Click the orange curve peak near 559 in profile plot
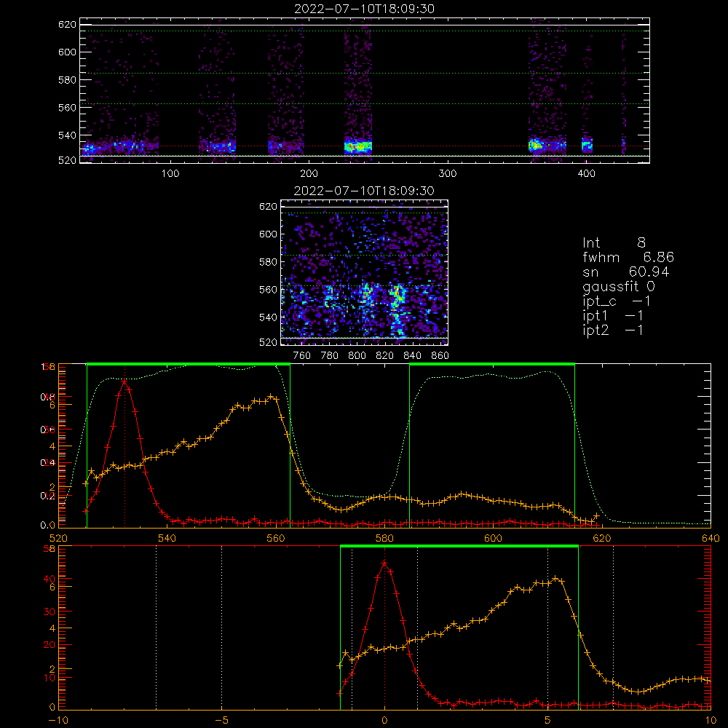Viewport: 728px width, 728px height. pos(271,397)
